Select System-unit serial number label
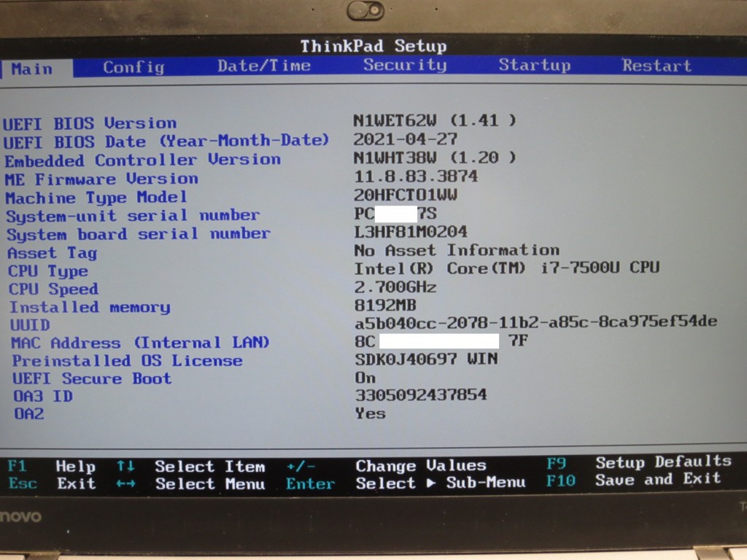Screen dimensions: 747x560 (x=133, y=216)
